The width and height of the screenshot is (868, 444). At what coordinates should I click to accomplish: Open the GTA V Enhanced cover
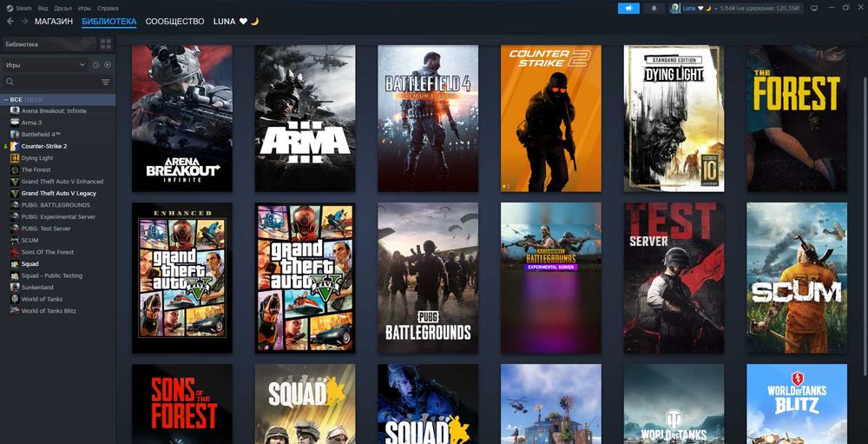pos(182,278)
